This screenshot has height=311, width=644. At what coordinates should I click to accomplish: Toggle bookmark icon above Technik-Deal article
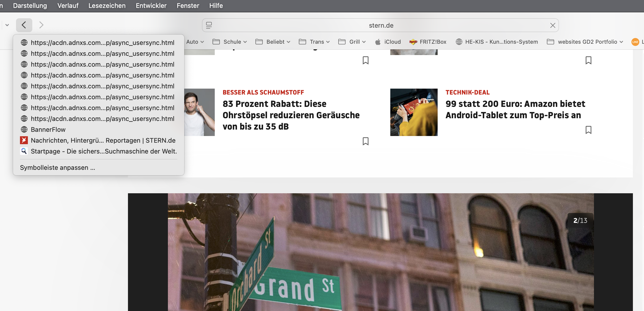tap(589, 60)
